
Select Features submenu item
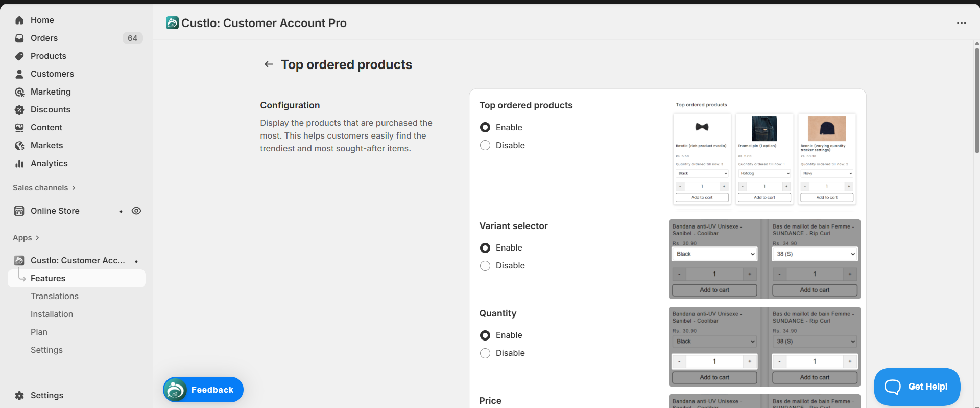click(x=77, y=278)
